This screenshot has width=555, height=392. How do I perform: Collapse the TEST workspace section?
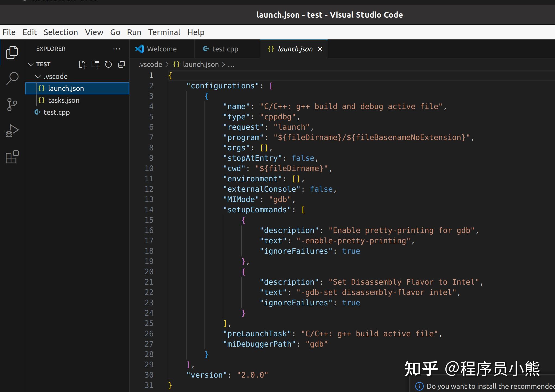(x=31, y=64)
